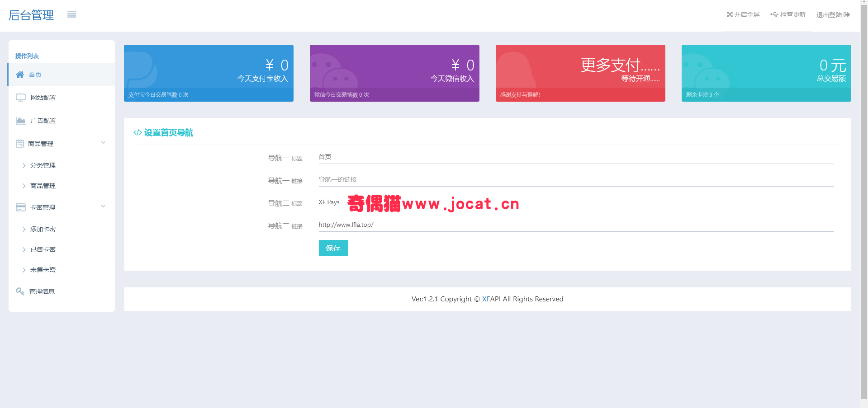Viewport: 868px width, 408px height.
Task: Click chevron before 未售卡密
Action: (x=24, y=270)
